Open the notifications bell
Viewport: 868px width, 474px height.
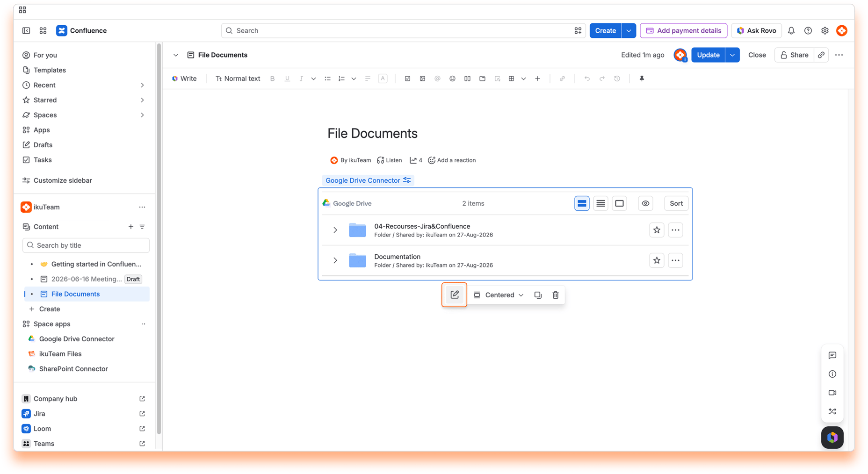(x=791, y=31)
